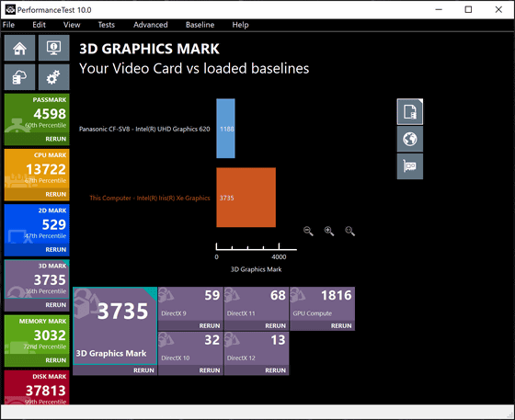Reset chart zoom with the third magnifier
515x420 pixels.
point(349,231)
